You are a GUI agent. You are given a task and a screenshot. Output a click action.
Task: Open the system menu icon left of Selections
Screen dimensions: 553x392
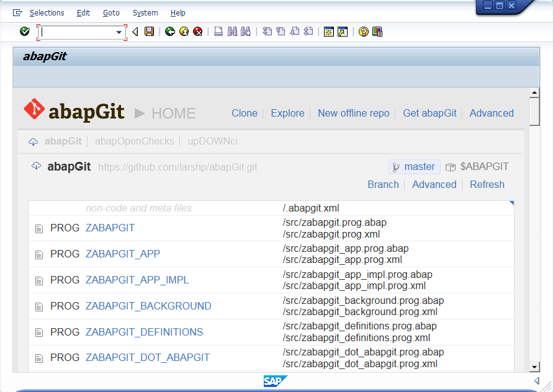coord(17,13)
